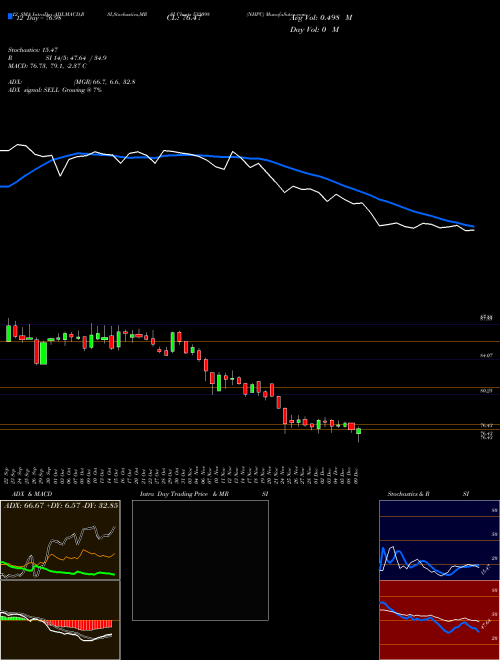Click the ADX (MGR) 66.7, 6.6, 32.8 line

[72, 82]
